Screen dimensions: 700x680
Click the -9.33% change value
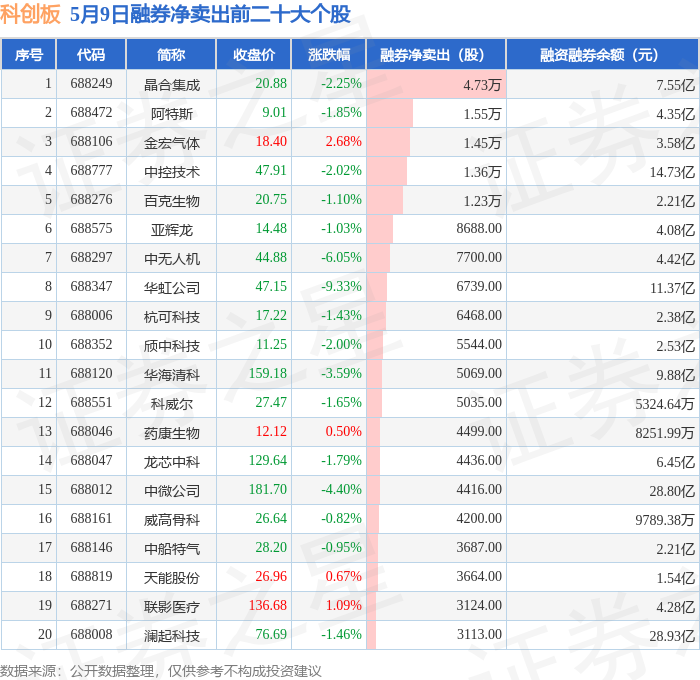click(342, 287)
